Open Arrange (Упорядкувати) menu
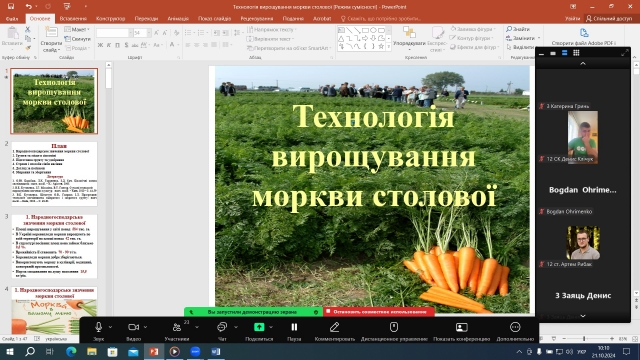This screenshot has height=360, width=640. tap(409, 39)
